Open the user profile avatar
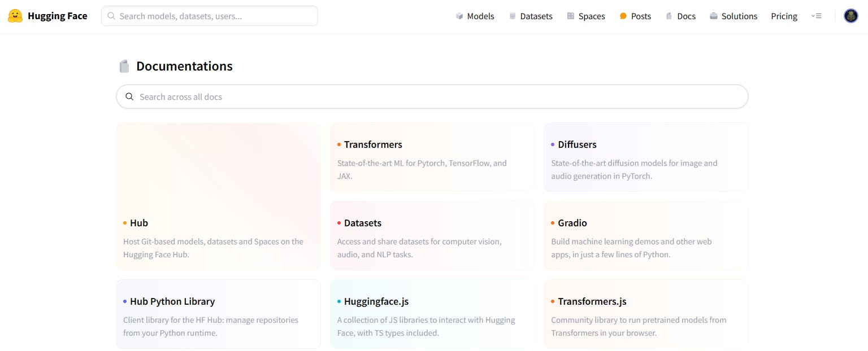Screen dimensions: 868x351 [x=851, y=16]
